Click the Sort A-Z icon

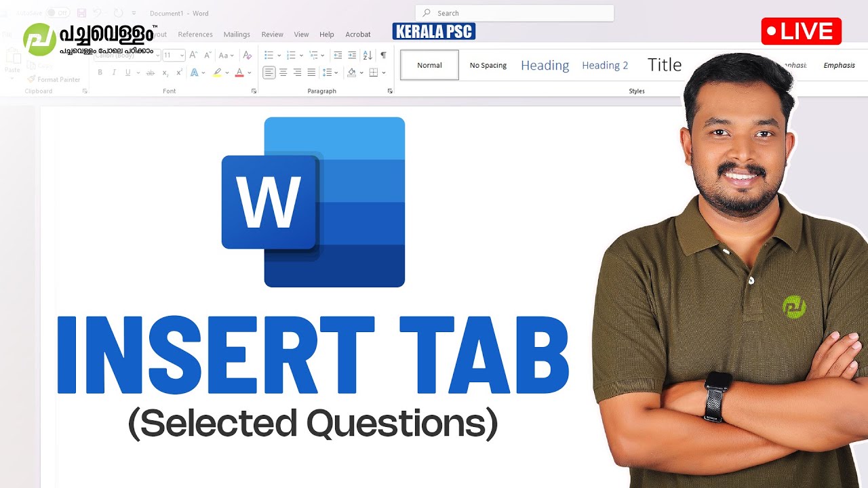[368, 55]
